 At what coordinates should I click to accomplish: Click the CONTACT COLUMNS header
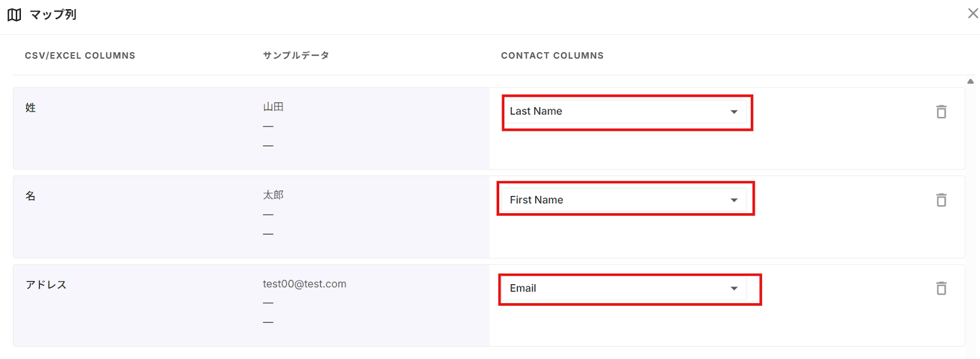(x=552, y=56)
